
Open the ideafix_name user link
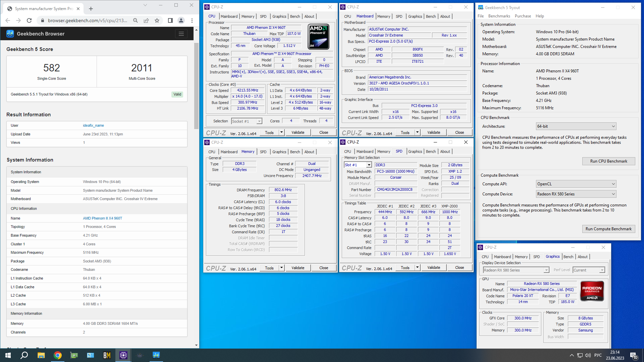pyautogui.click(x=93, y=125)
